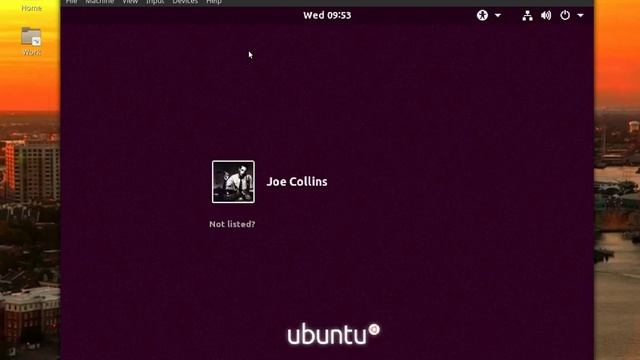
Task: Click the Wed 09:53 clock
Action: coord(327,16)
